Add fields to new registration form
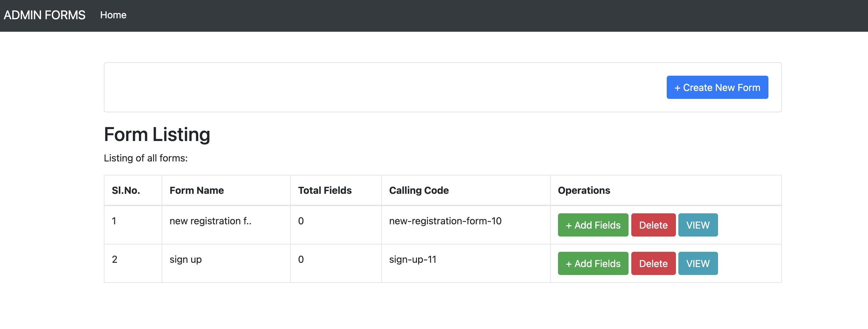This screenshot has height=329, width=868. [x=593, y=225]
